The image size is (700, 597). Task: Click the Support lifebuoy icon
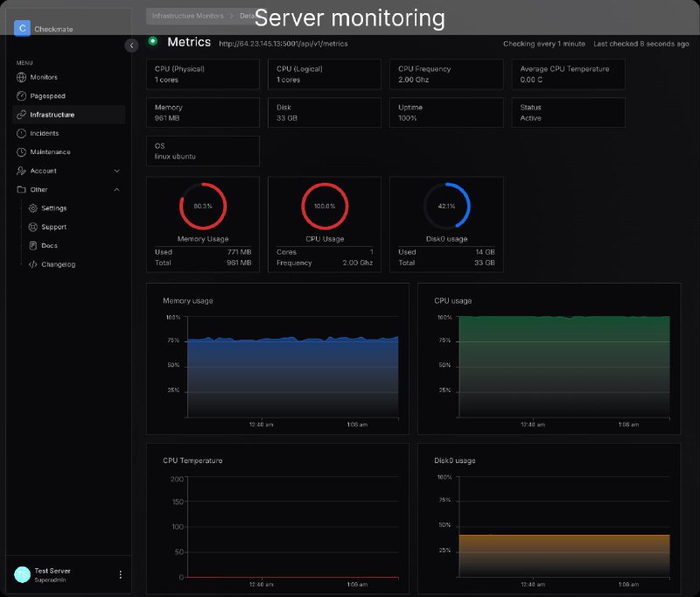coord(33,227)
